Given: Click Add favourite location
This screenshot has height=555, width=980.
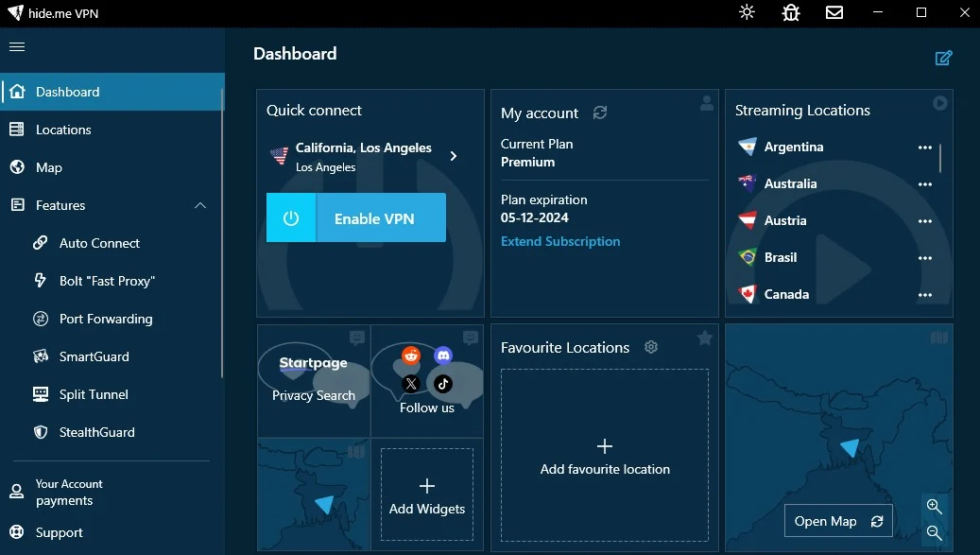Looking at the screenshot, I should tap(605, 456).
